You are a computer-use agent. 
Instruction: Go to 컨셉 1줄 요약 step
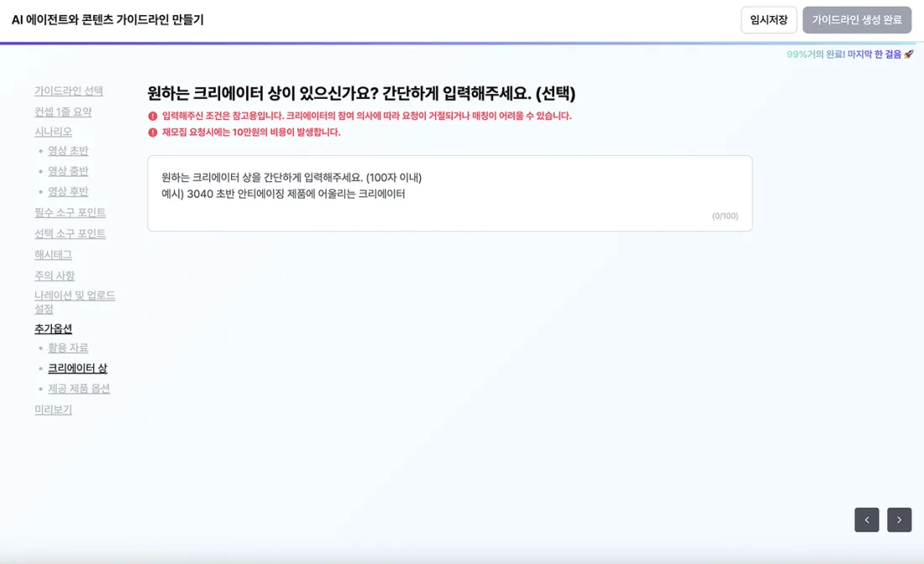pyautogui.click(x=63, y=112)
